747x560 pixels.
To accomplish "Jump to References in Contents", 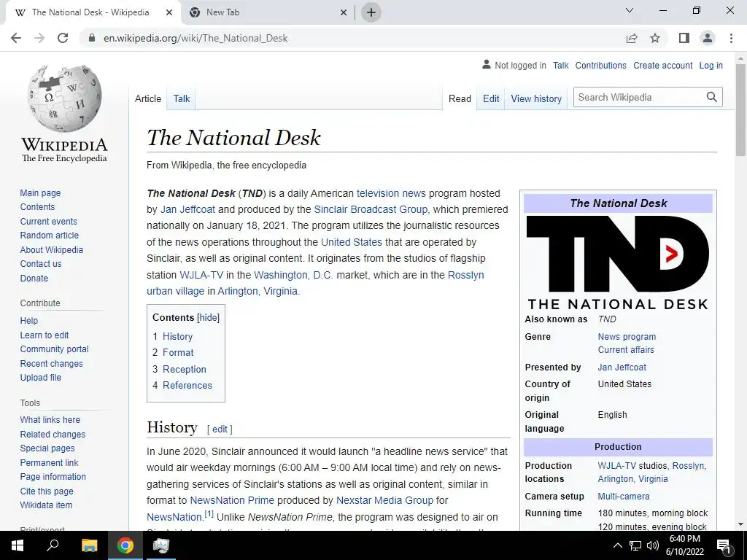I will tap(187, 385).
